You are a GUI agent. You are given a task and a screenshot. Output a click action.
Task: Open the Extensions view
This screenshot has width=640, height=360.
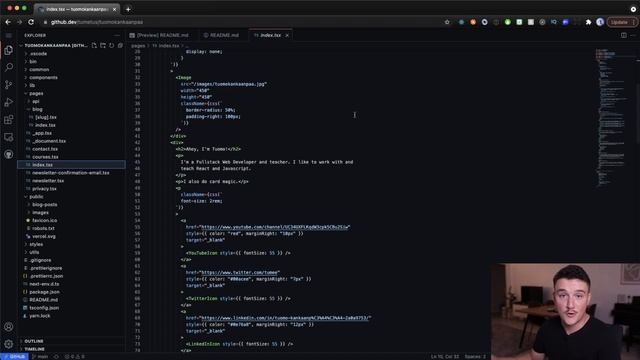[9, 120]
